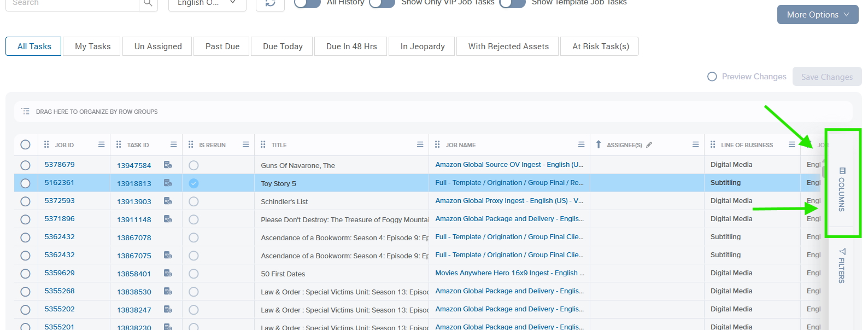Screen dimensions: 868x330
Task: Click the IS RERUN column drag handle
Action: coord(191,144)
